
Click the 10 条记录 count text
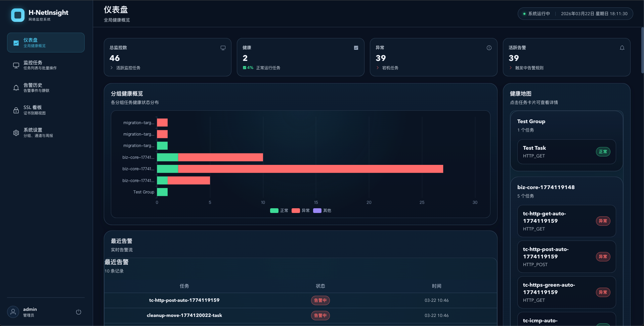pyautogui.click(x=114, y=271)
